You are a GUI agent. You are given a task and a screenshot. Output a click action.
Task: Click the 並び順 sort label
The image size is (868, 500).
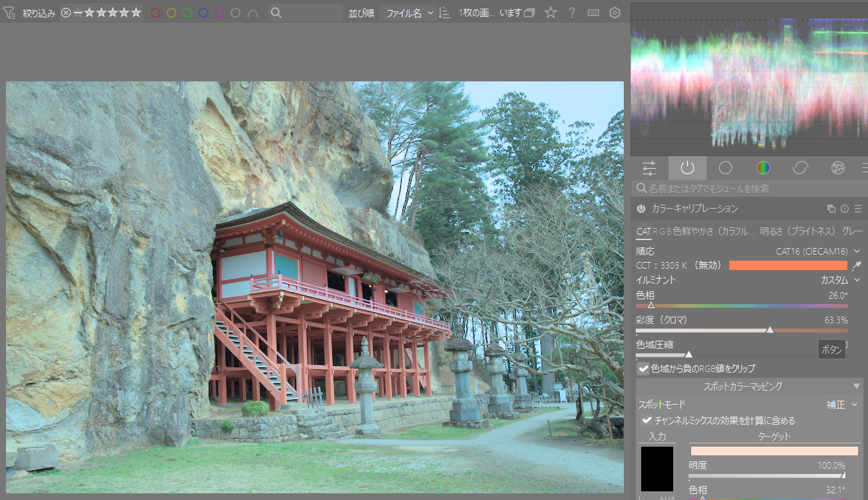[x=361, y=13]
